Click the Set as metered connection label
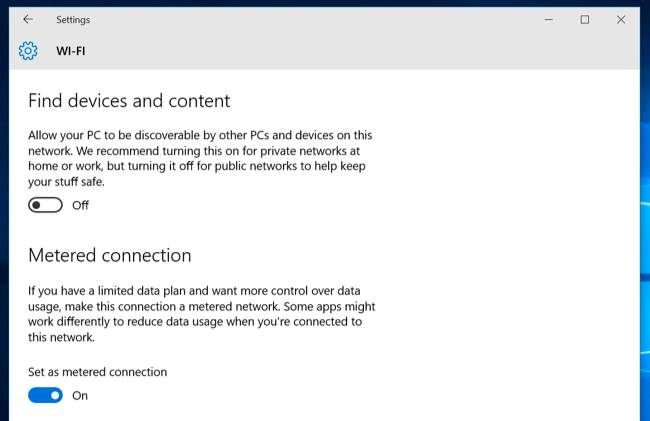Viewport: 650px width, 421px height. coord(97,372)
